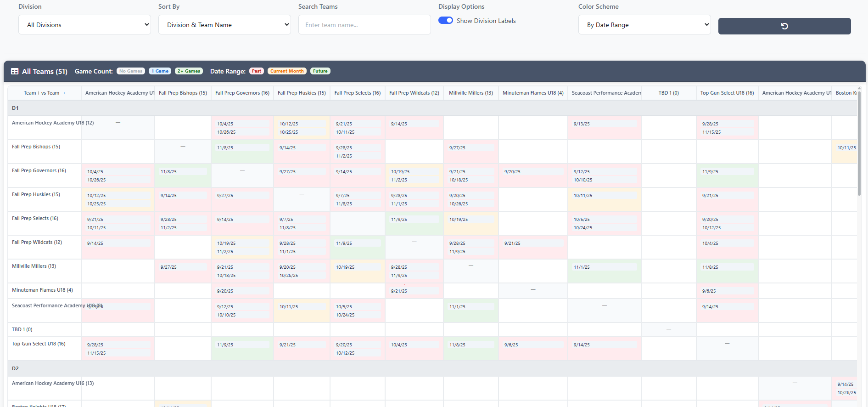
Task: Toggle the Show Division Labels switch
Action: 445,21
